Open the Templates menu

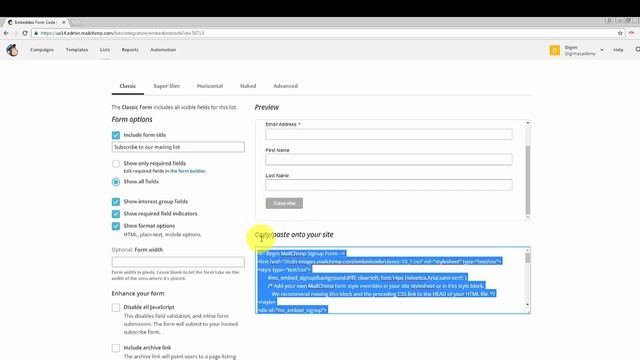click(x=77, y=50)
